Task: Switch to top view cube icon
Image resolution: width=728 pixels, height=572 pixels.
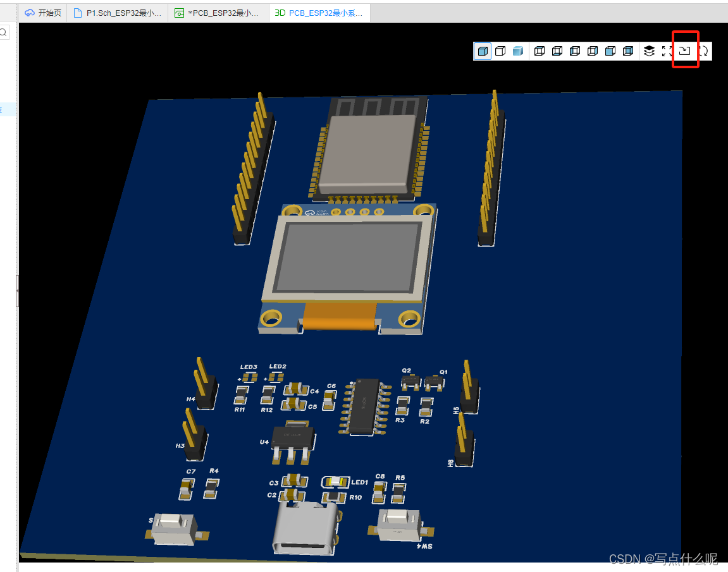Action: 540,51
